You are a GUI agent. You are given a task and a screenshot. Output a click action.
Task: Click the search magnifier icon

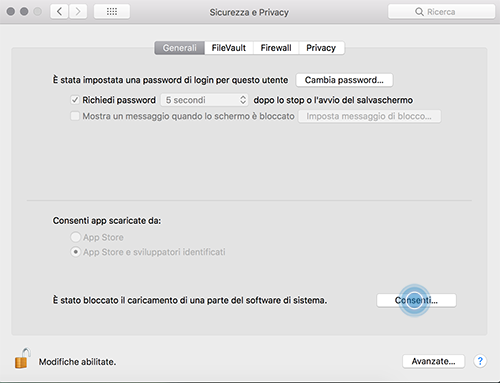tap(419, 12)
